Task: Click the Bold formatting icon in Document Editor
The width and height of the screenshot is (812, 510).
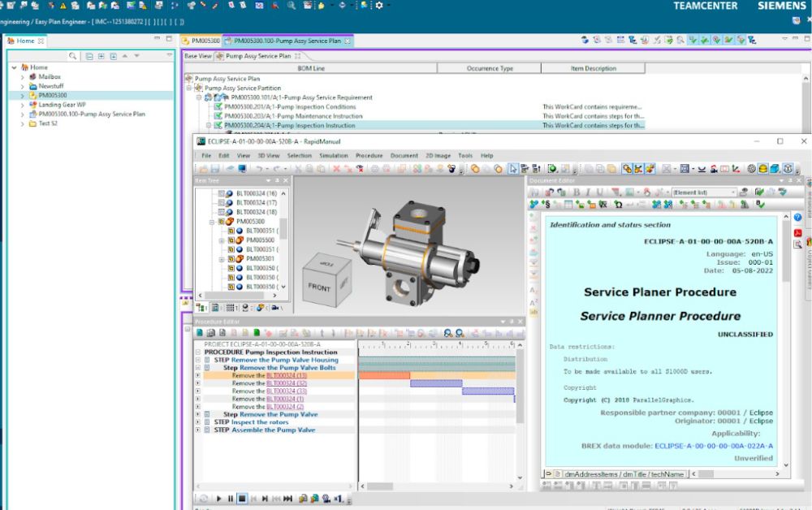Action: coord(577,192)
